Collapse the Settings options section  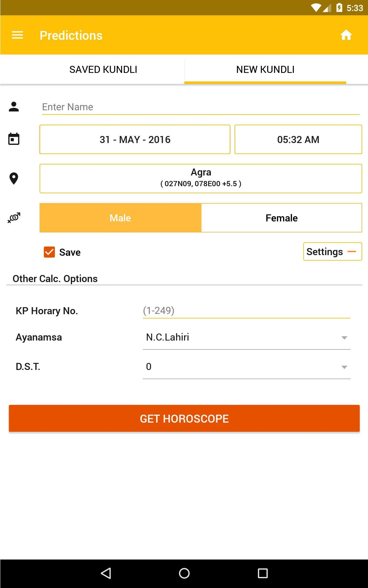[x=332, y=251]
